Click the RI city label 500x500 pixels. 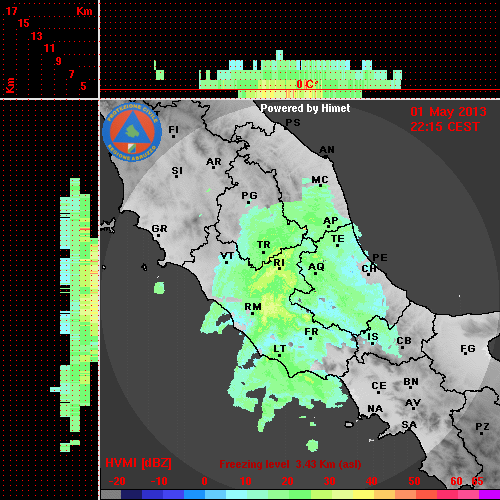pyautogui.click(x=279, y=263)
